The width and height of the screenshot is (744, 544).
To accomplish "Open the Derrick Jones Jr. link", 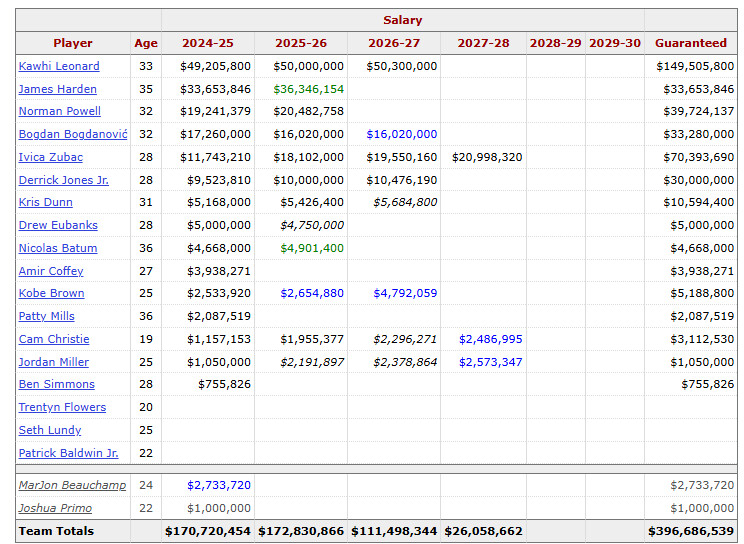I will point(63,180).
